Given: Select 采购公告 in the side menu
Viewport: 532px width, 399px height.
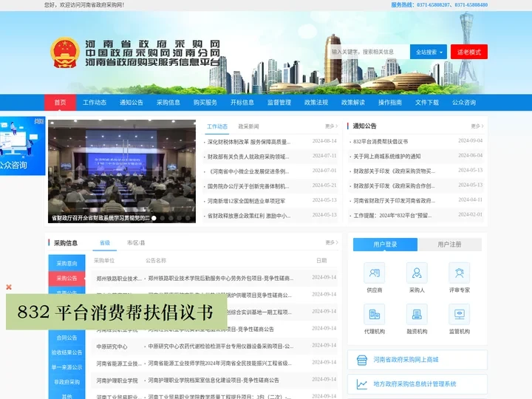Looking at the screenshot, I should pos(66,279).
